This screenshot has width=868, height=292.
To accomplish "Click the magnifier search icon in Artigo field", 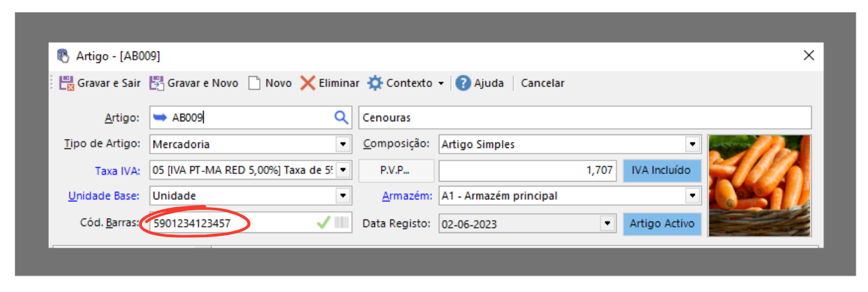I will click(341, 117).
